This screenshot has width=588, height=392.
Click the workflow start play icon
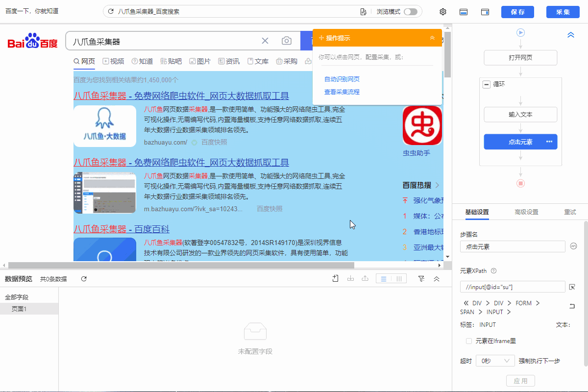pyautogui.click(x=521, y=32)
